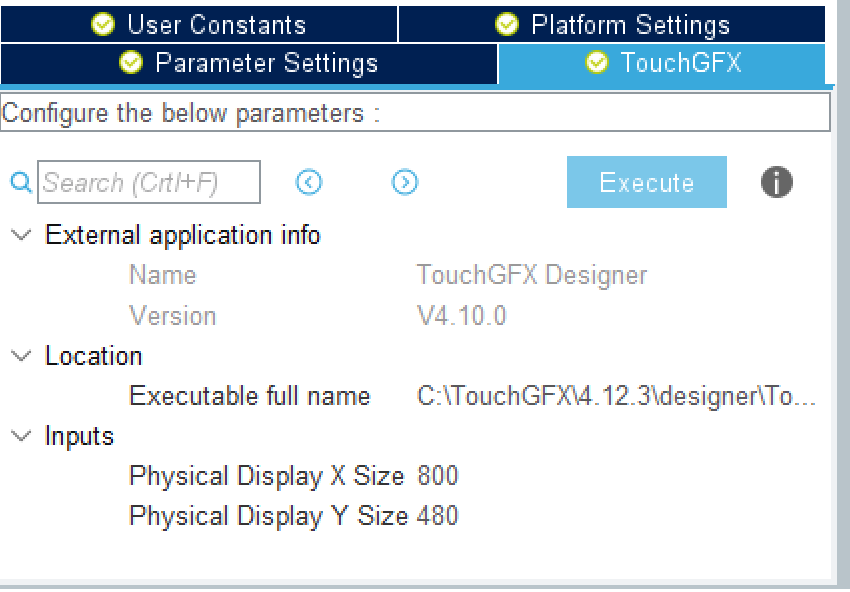Select the Version parameter row
850x592 pixels.
(x=415, y=316)
